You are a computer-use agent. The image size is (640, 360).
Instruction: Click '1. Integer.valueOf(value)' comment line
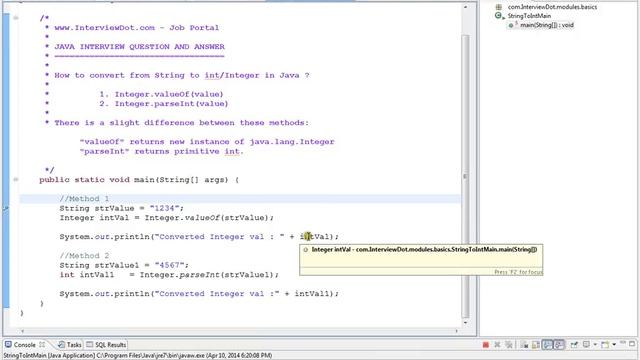click(161, 94)
